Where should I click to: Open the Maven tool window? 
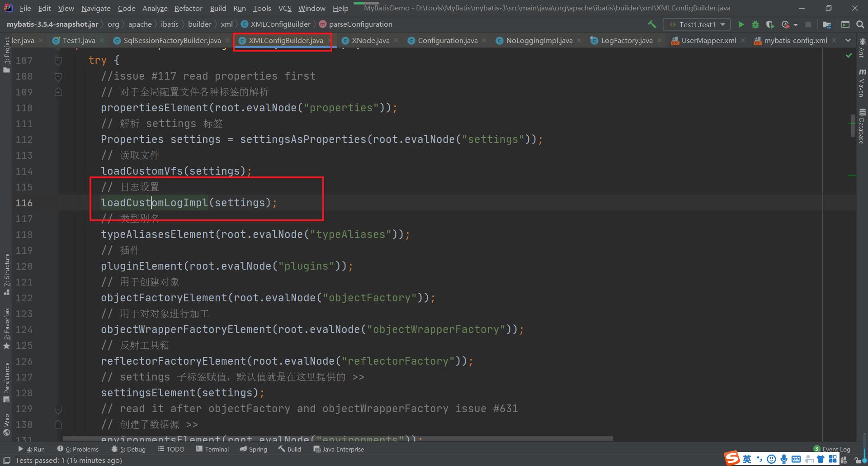862,83
